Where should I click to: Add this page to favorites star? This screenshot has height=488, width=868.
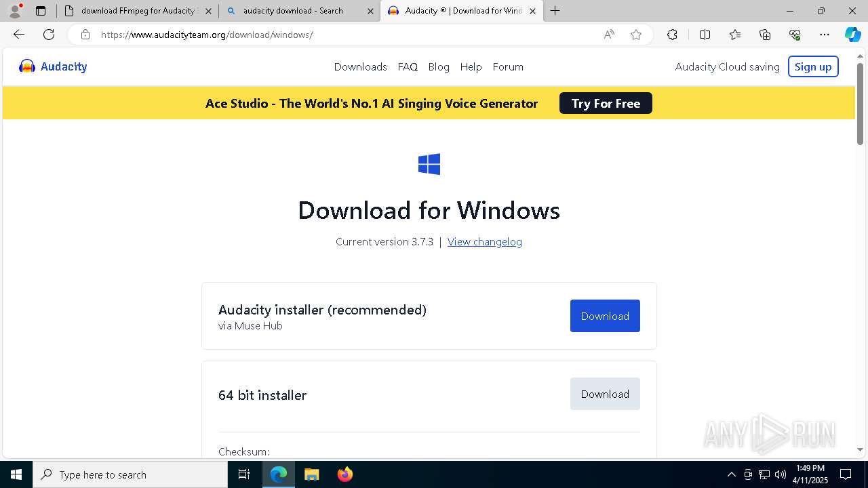pos(636,35)
